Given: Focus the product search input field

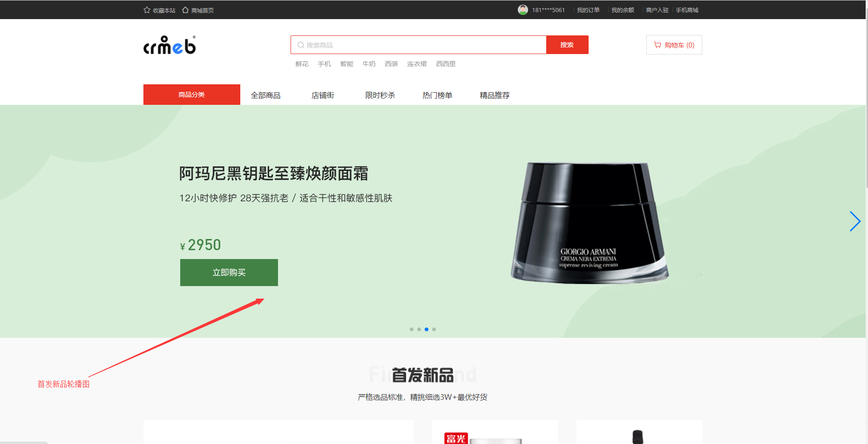Looking at the screenshot, I should [419, 45].
